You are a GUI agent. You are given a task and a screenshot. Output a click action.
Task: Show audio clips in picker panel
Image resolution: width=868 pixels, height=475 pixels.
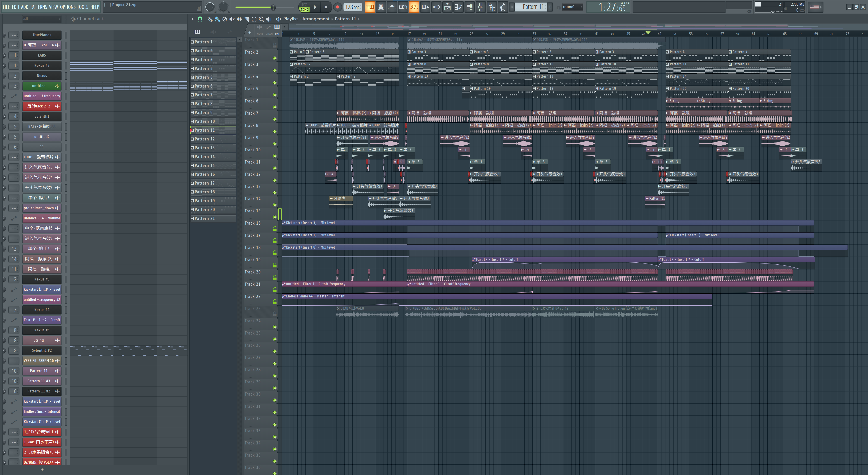[x=213, y=32]
